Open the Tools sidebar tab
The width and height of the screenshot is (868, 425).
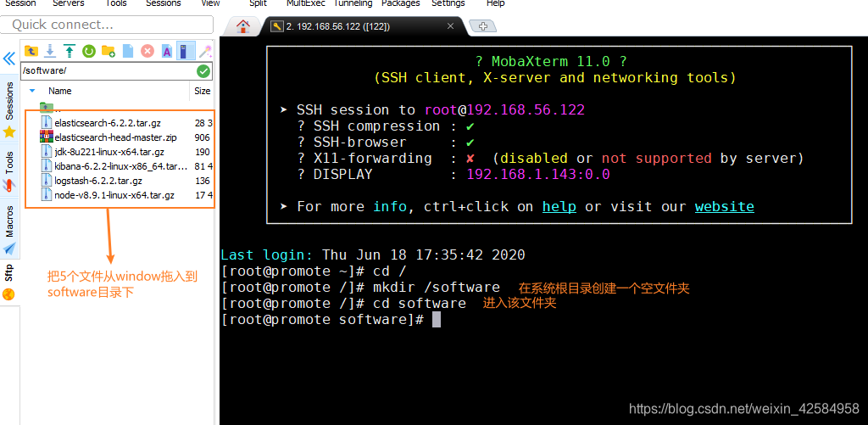tap(9, 171)
